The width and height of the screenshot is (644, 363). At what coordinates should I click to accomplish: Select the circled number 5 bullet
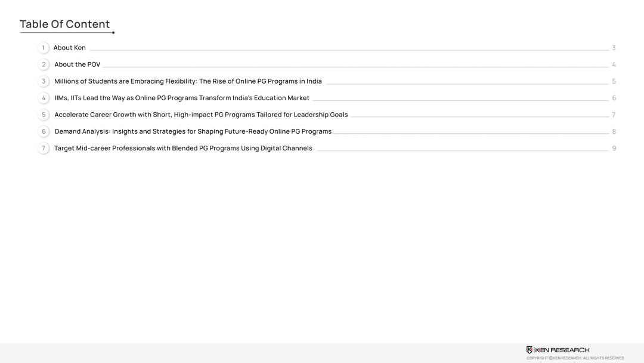point(44,115)
